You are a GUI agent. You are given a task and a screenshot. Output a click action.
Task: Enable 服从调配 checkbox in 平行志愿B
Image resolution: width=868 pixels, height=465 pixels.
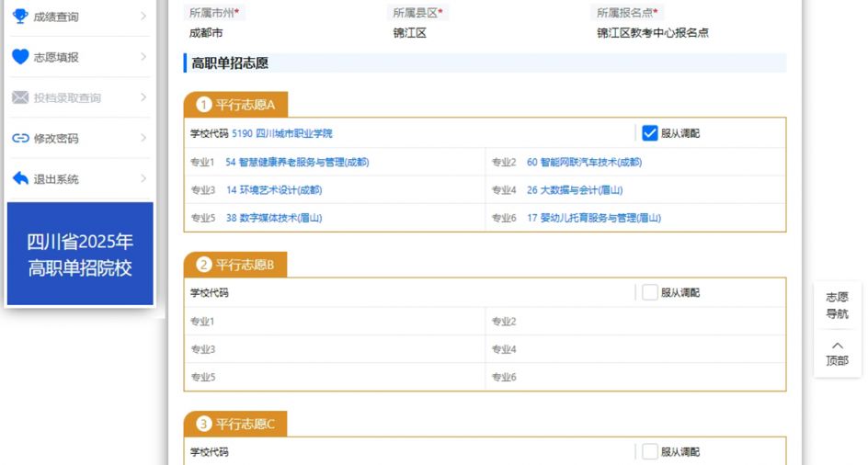[x=649, y=292]
